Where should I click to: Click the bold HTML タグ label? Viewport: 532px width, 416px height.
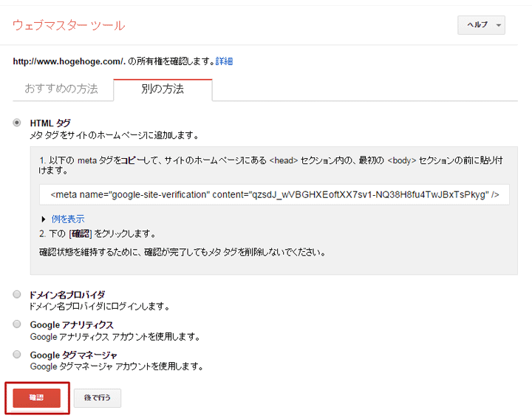coord(50,123)
